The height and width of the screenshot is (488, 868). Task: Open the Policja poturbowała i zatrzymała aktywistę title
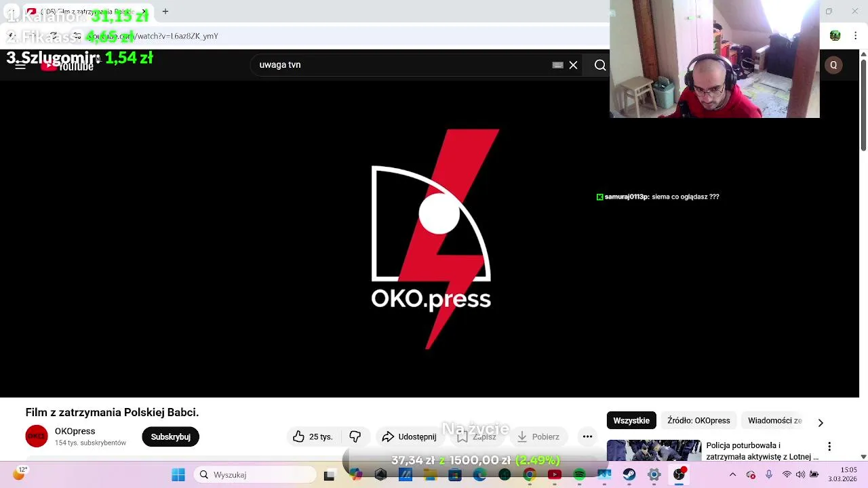pyautogui.click(x=762, y=451)
